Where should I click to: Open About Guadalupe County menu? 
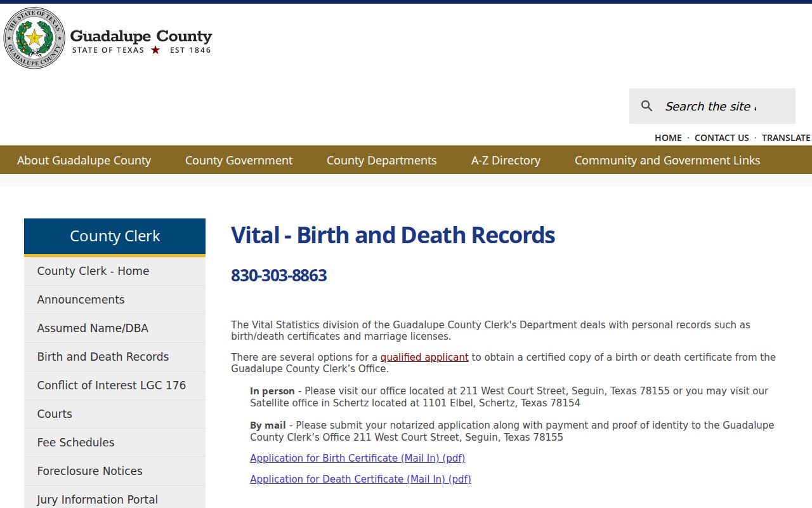point(84,160)
